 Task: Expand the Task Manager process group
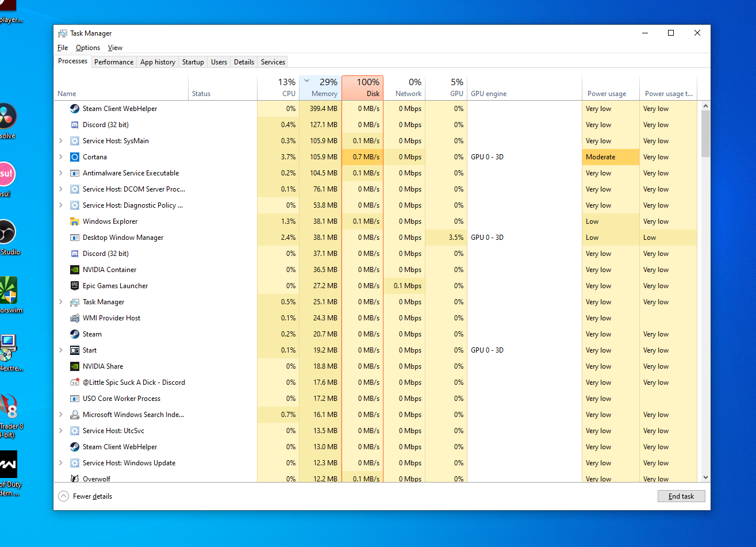[x=61, y=302]
